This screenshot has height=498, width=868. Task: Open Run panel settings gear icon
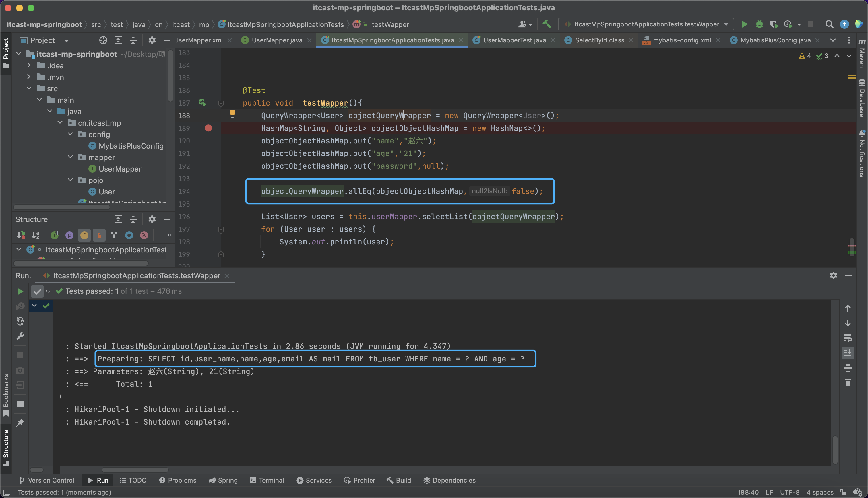833,275
